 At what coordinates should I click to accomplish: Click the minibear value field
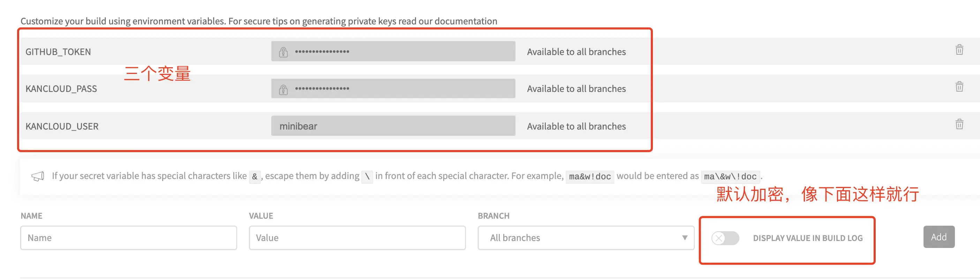[393, 126]
